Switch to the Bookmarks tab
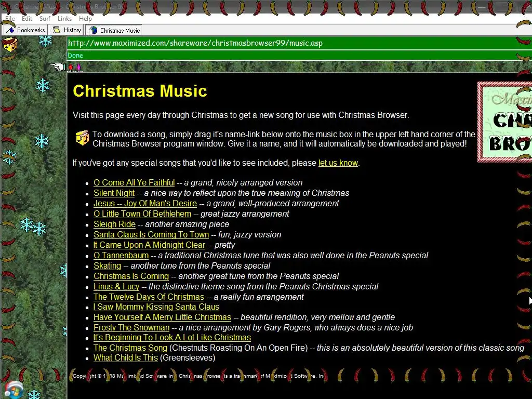 click(25, 30)
